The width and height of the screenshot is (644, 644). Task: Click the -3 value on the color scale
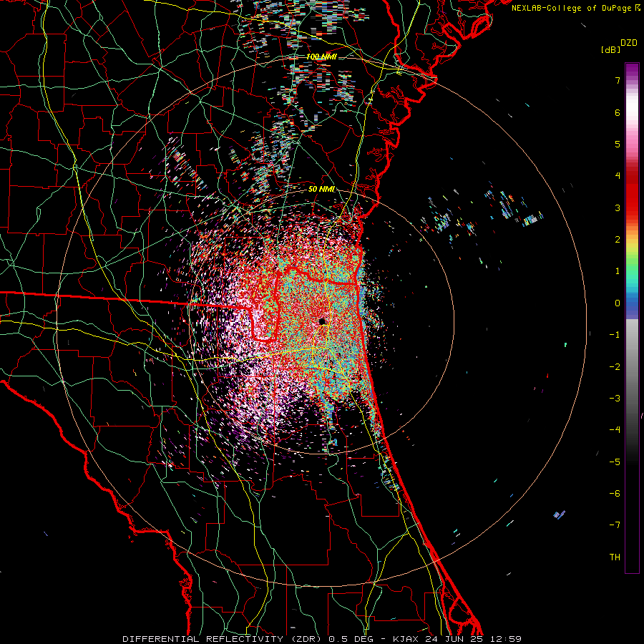[x=615, y=399]
